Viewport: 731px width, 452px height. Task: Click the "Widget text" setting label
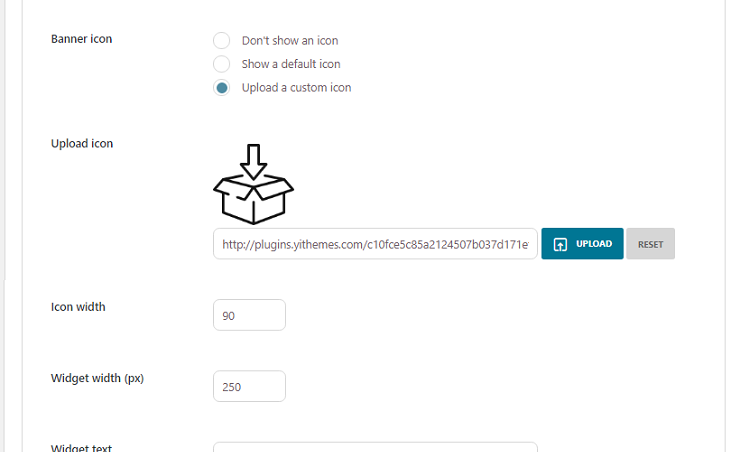[82, 447]
